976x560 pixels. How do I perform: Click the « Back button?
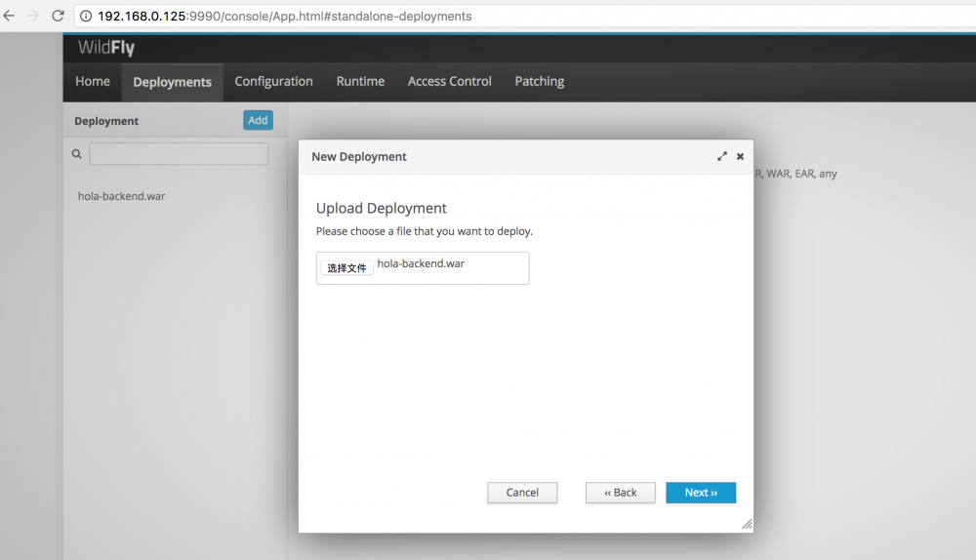(x=621, y=493)
